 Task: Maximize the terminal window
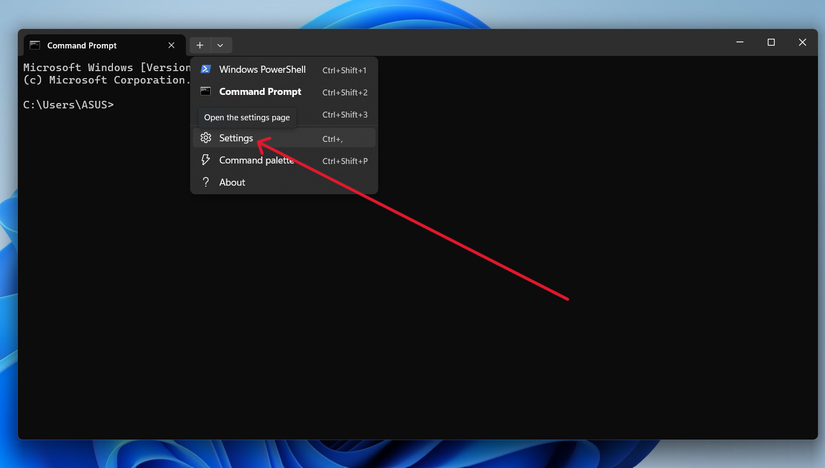pos(771,42)
